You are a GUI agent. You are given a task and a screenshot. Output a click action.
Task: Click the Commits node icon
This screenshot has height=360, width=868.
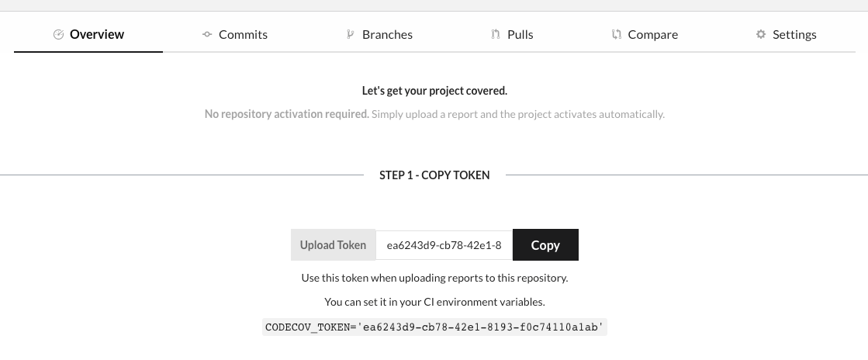point(207,34)
